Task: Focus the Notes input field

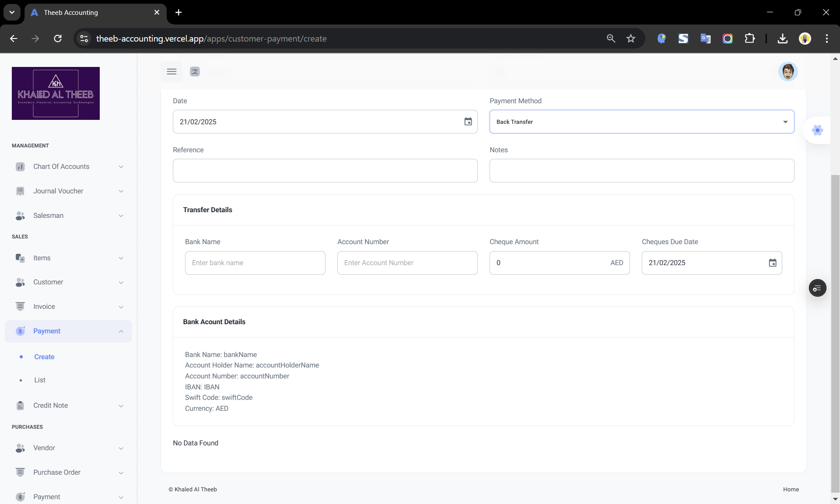Action: click(641, 171)
